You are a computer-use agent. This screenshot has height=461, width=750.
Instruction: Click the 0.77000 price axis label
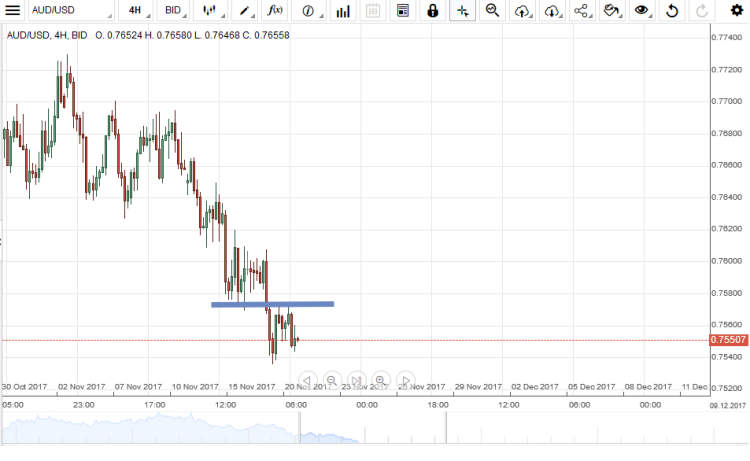(727, 101)
